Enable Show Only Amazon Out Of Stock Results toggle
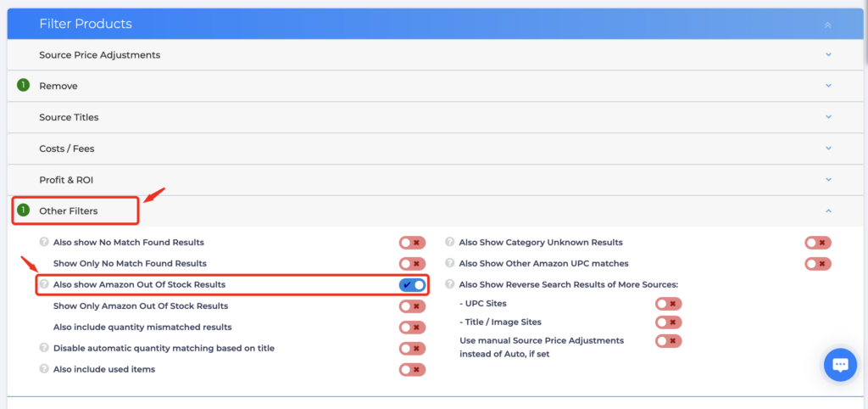868x409 pixels. pyautogui.click(x=413, y=306)
